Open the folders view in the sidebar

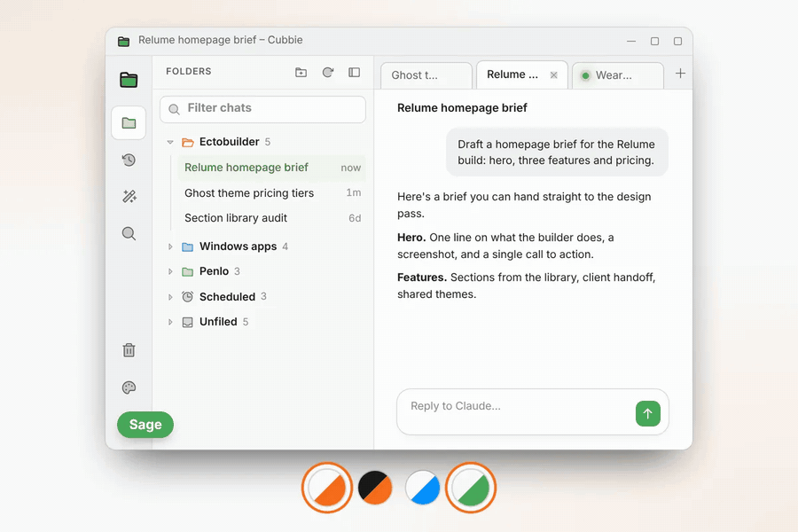click(129, 122)
